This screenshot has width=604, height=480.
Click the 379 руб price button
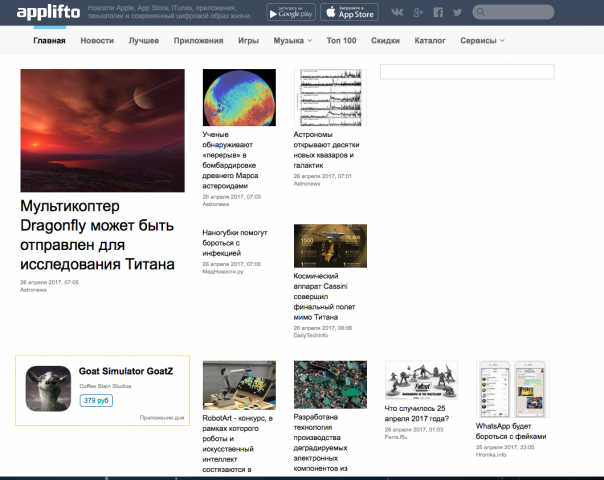pyautogui.click(x=96, y=400)
